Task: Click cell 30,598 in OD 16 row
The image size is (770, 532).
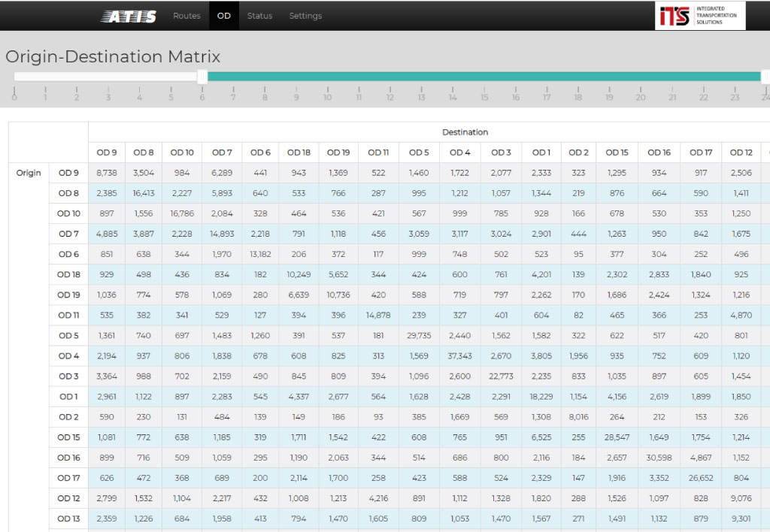Action: point(659,458)
